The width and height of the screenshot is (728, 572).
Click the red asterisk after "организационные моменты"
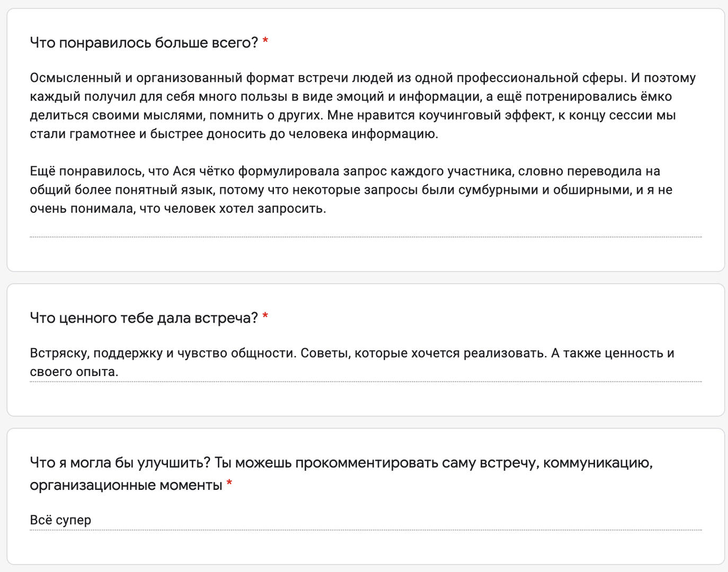pos(229,484)
